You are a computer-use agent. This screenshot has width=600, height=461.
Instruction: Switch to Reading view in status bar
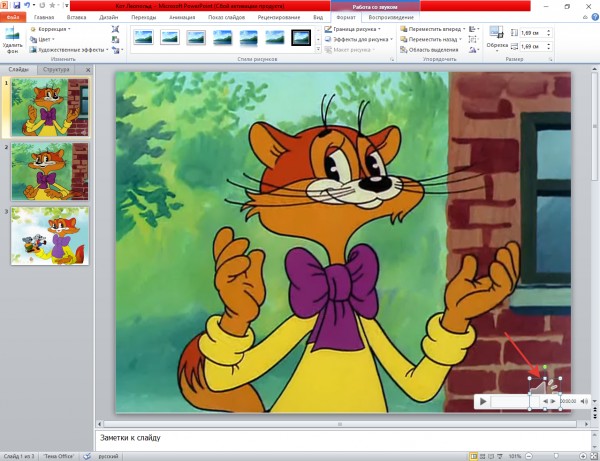tap(491, 456)
